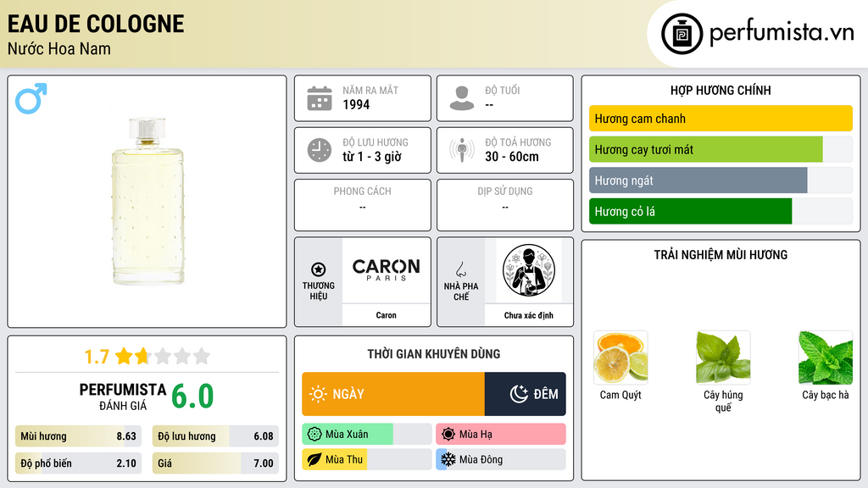868x488 pixels.
Task: Open the Caron Paris brand logo
Action: pos(386,270)
